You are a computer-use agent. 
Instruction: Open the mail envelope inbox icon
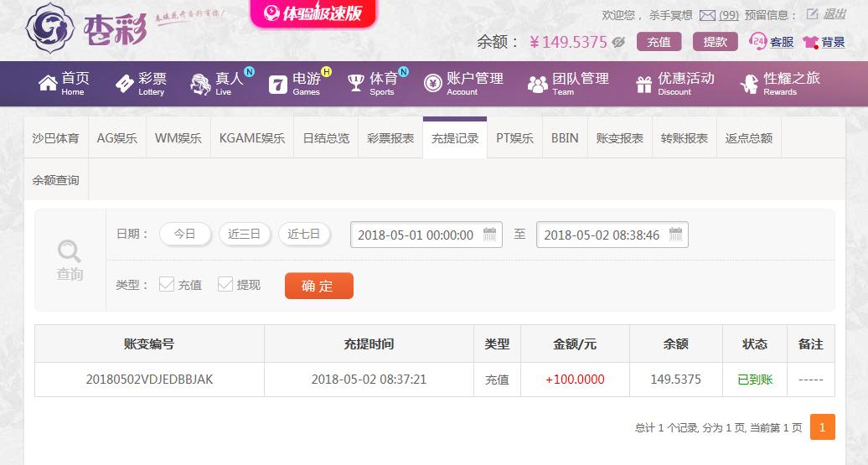(x=707, y=15)
